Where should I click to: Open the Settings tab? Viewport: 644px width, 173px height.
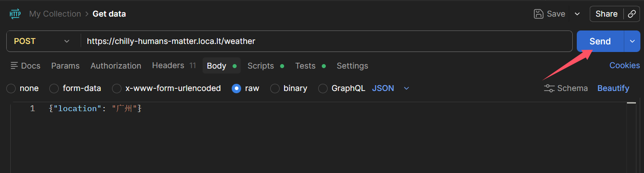[x=352, y=66]
